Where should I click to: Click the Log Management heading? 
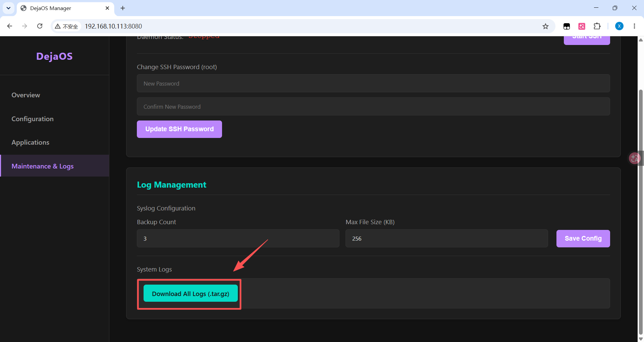[x=171, y=185]
